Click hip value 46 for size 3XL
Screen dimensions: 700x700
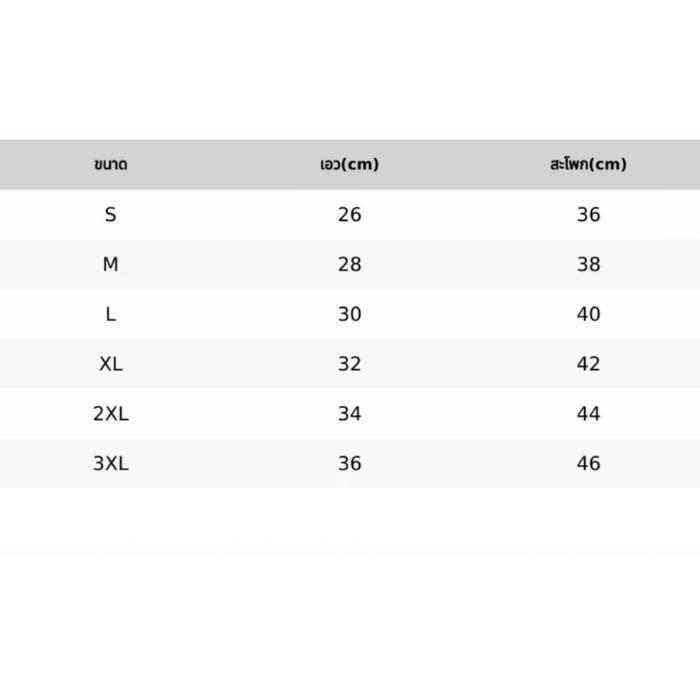click(588, 463)
